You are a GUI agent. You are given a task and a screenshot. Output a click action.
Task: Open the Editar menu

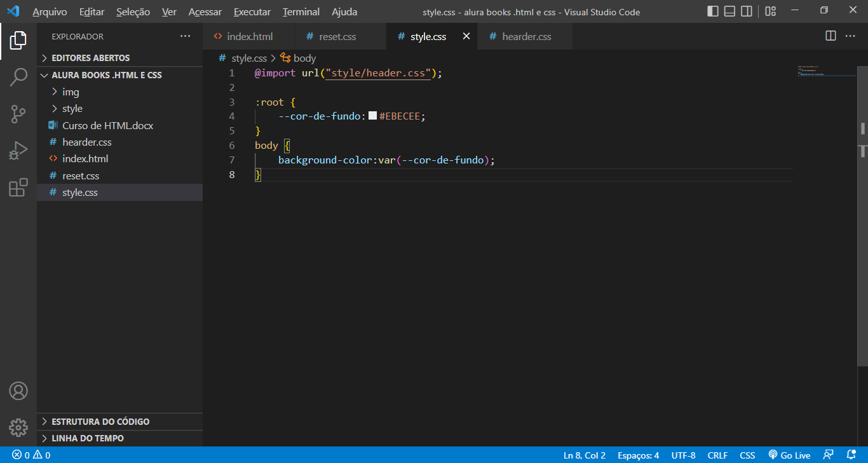click(92, 11)
